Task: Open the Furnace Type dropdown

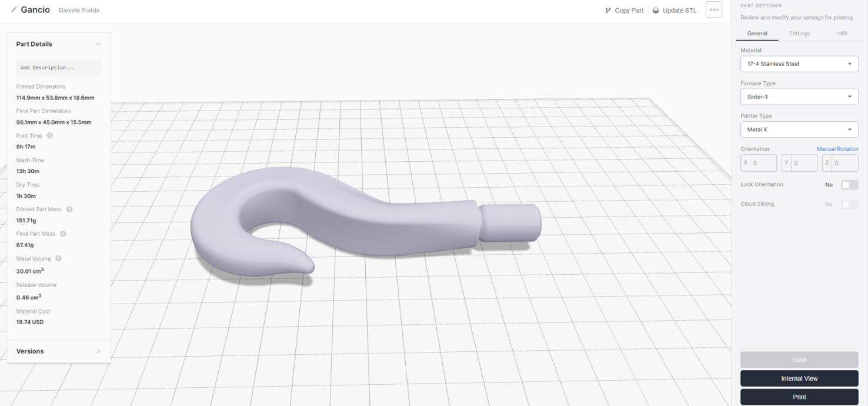Action: pos(799,96)
